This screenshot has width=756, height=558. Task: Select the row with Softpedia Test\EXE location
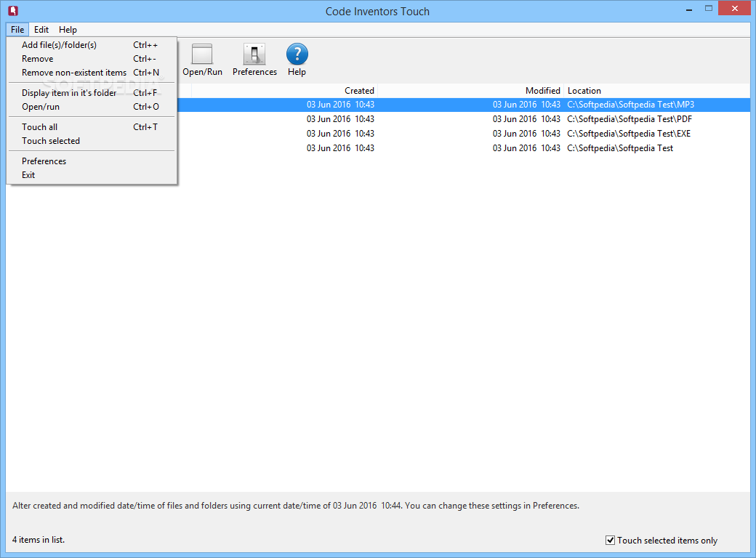click(x=463, y=134)
